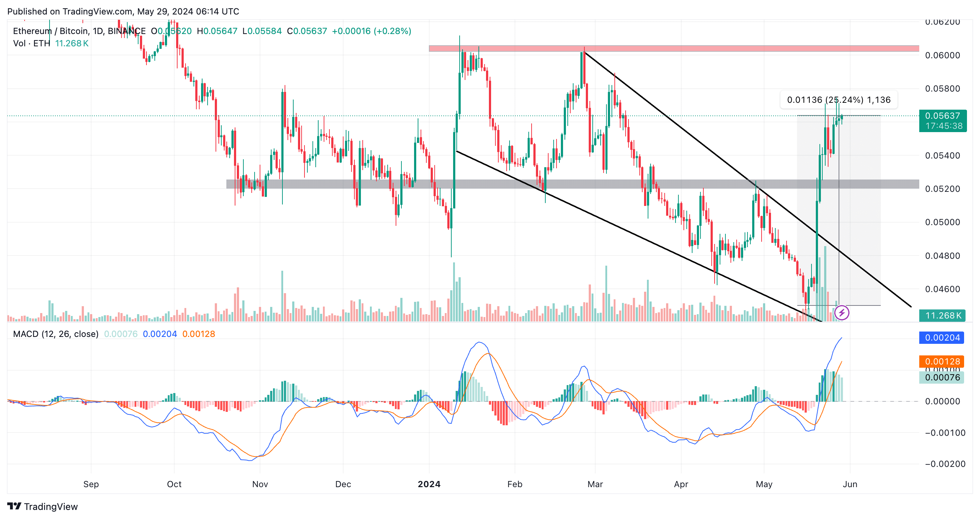The width and height of the screenshot is (980, 519).
Task: Click the May label on the time axis
Action: pos(764,484)
